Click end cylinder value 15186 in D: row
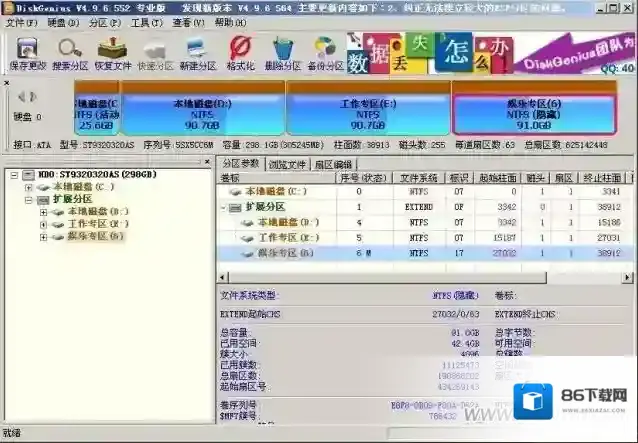638x443 pixels. 609,222
